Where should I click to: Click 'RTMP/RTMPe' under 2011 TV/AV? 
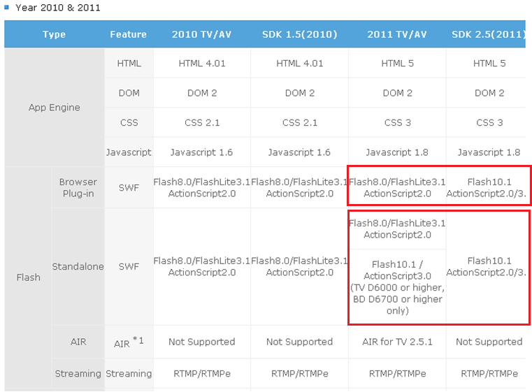point(397,374)
